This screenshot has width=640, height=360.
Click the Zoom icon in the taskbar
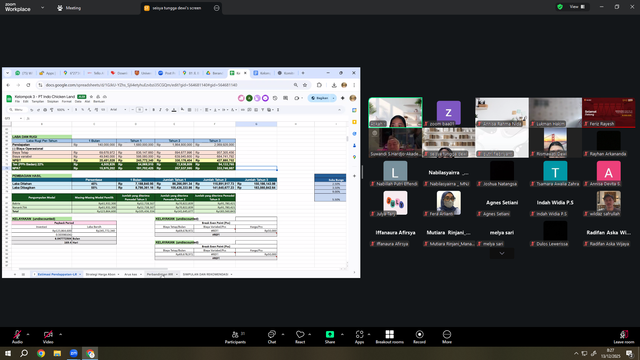click(73, 353)
